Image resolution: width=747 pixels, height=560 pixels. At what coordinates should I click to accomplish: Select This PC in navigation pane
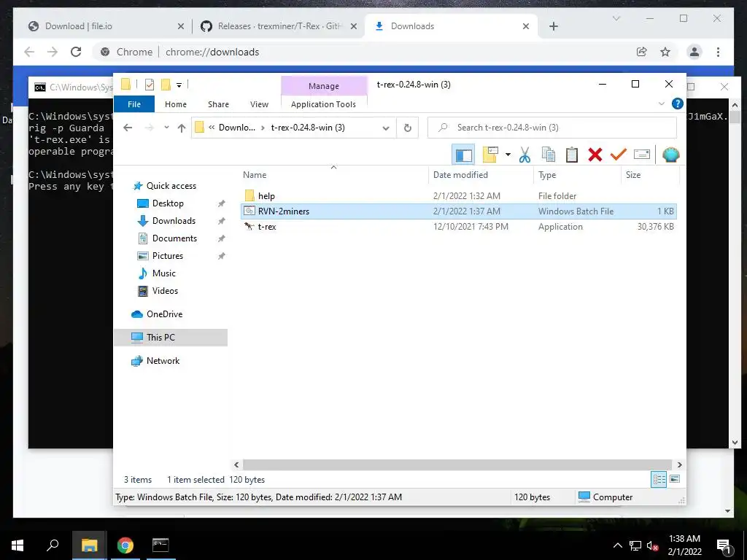[x=171, y=338]
